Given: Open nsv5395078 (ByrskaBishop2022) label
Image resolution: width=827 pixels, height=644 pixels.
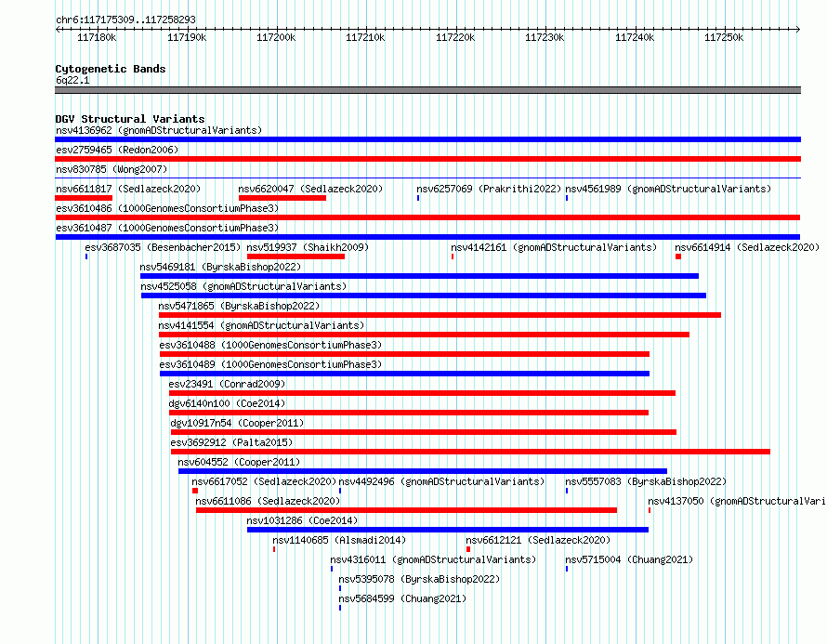Looking at the screenshot, I should pos(419,579).
